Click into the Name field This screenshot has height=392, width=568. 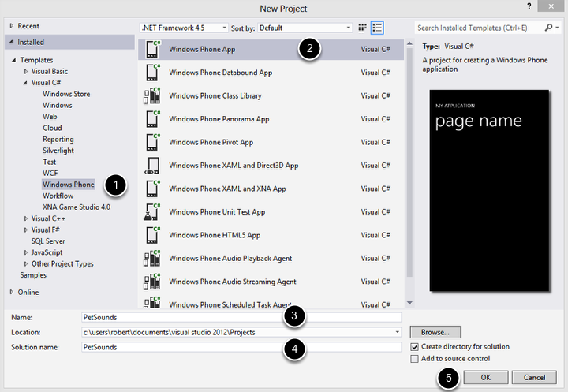coord(241,317)
